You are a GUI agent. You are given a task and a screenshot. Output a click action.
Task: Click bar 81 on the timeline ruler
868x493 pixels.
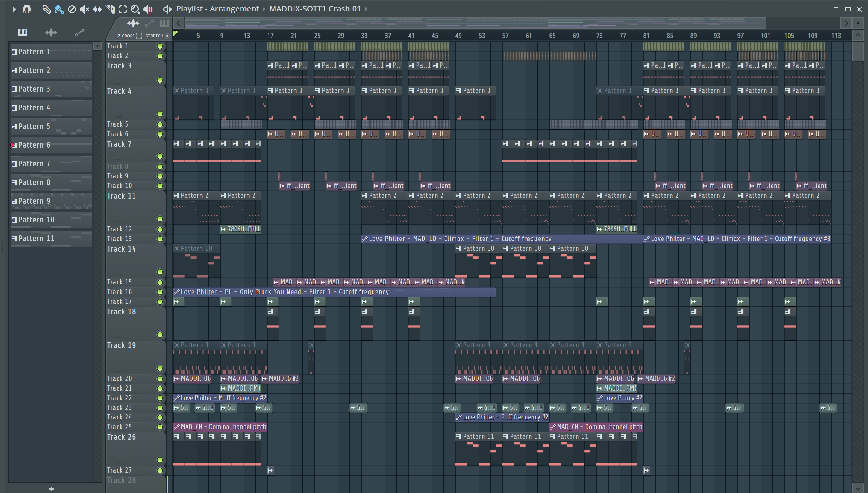tap(646, 36)
